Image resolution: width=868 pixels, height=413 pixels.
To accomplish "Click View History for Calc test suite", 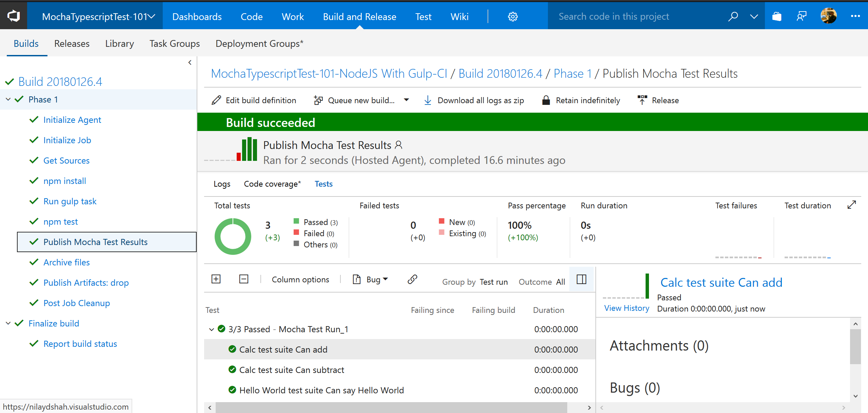I will pos(625,309).
